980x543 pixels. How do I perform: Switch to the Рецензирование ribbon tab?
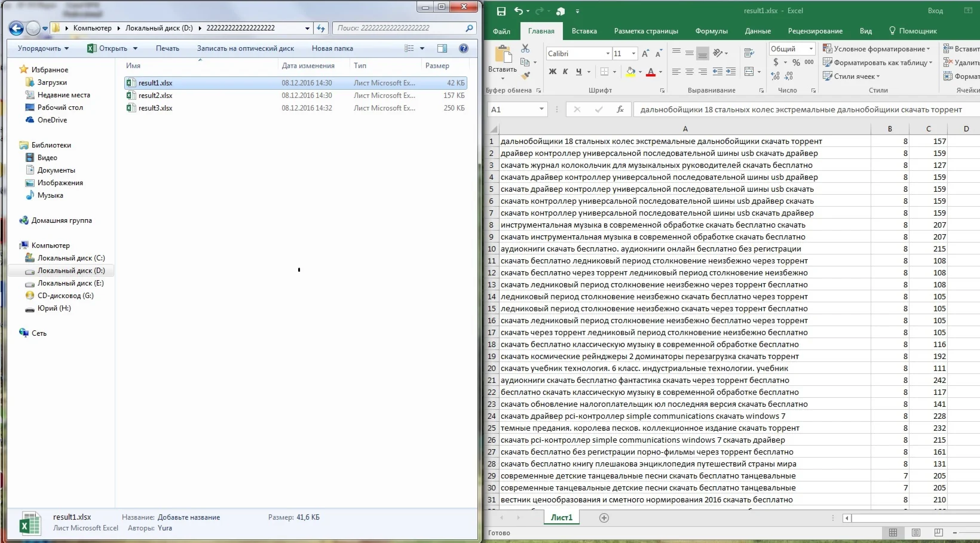coord(815,31)
